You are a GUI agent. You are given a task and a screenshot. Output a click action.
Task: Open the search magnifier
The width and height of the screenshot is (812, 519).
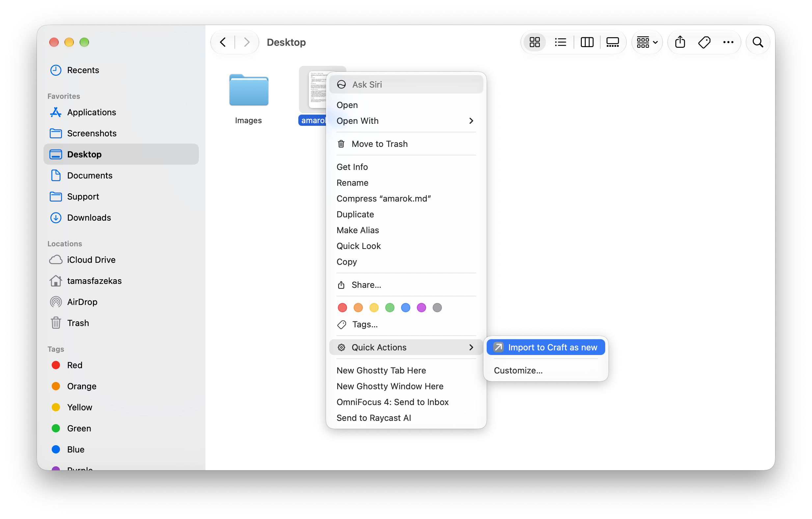pyautogui.click(x=758, y=42)
